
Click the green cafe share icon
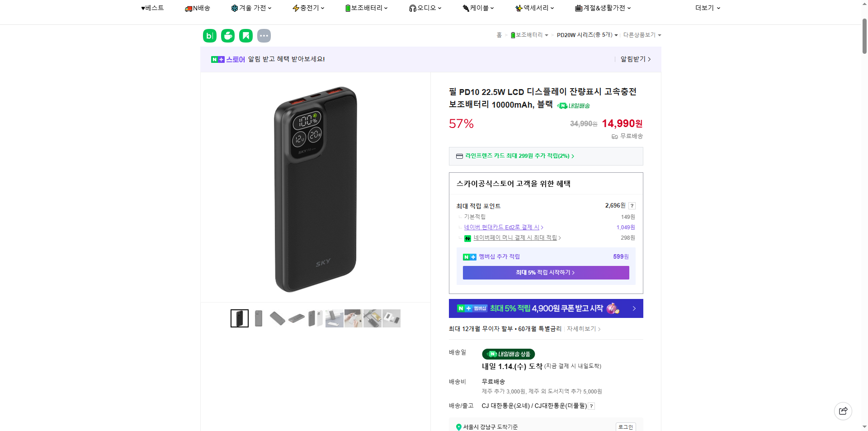point(227,35)
